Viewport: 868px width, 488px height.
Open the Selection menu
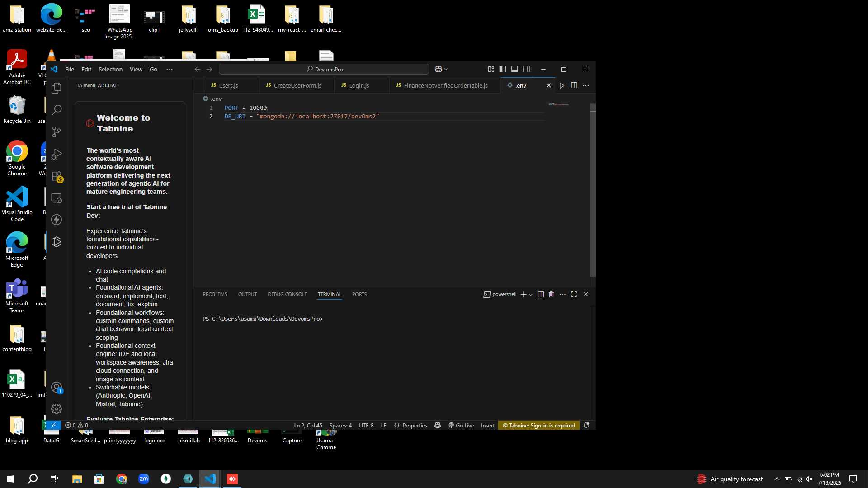110,69
